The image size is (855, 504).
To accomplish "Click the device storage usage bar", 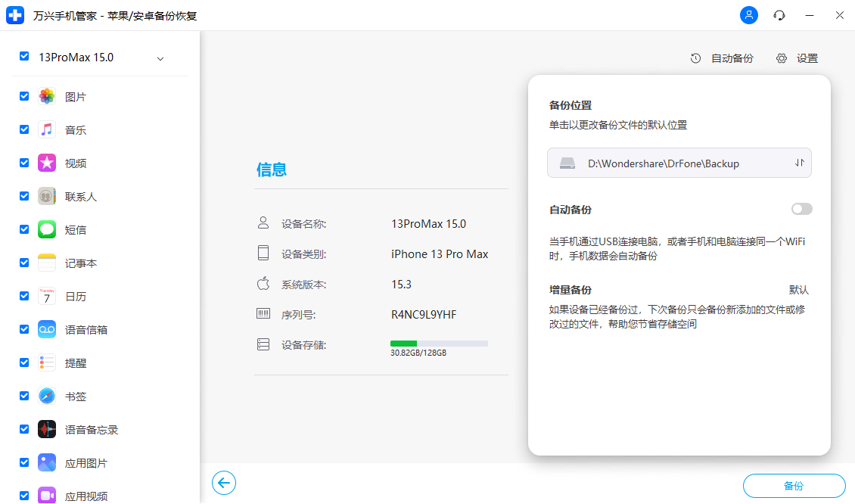I will (x=439, y=343).
